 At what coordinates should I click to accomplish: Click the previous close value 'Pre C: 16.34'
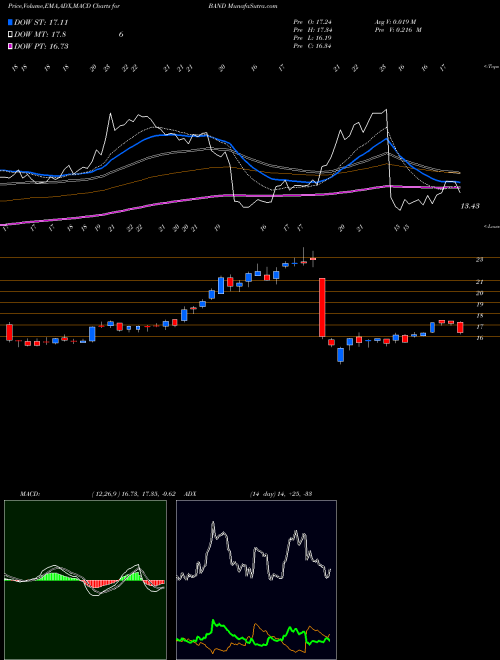click(x=312, y=46)
